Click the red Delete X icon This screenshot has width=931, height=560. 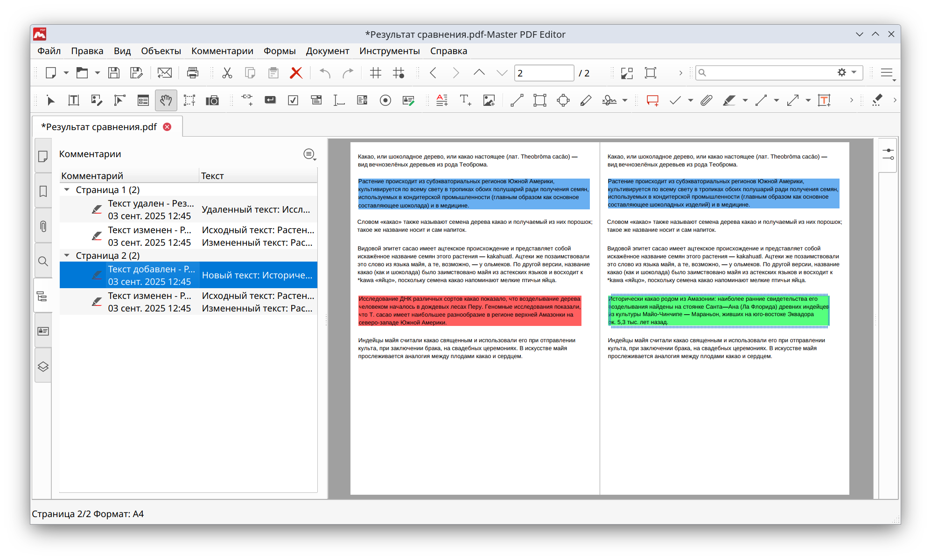pyautogui.click(x=296, y=73)
